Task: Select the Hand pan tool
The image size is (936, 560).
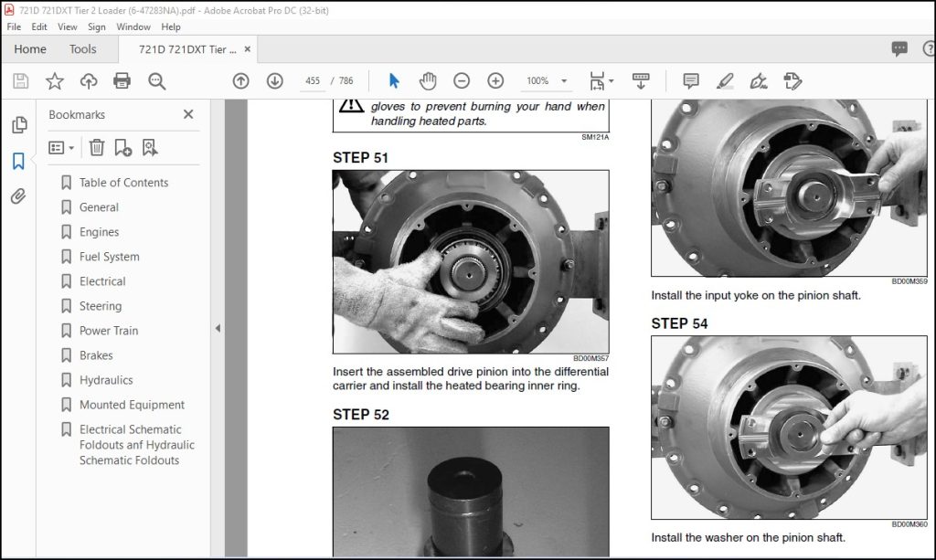Action: click(x=428, y=80)
